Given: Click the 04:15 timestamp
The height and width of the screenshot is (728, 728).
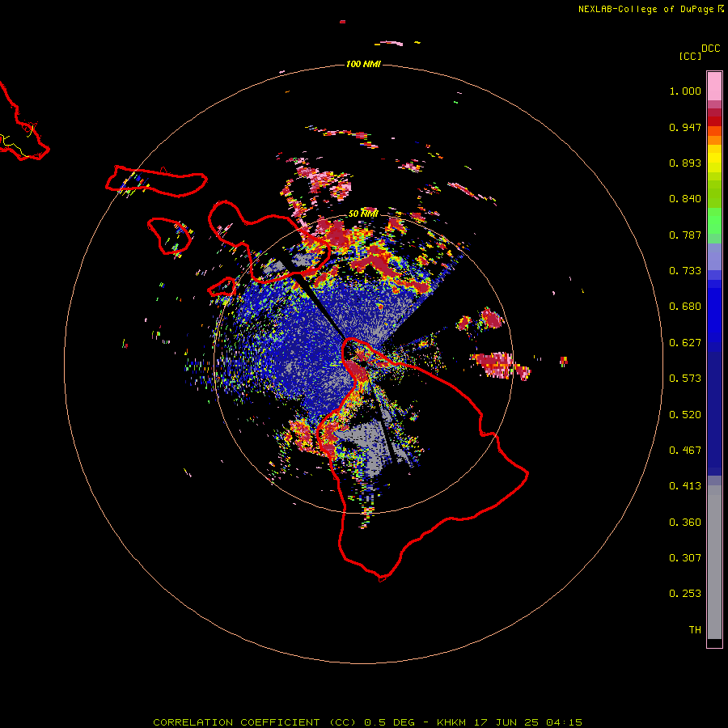Looking at the screenshot, I should click(x=564, y=722).
